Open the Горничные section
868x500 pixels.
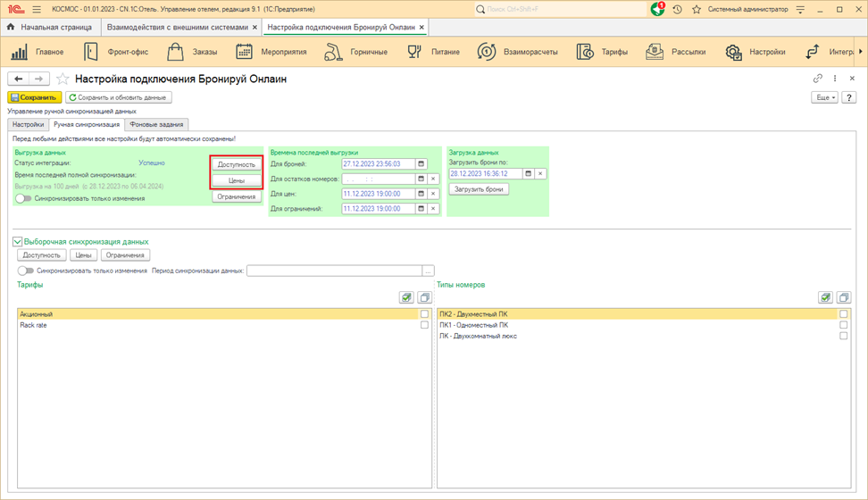(x=356, y=52)
